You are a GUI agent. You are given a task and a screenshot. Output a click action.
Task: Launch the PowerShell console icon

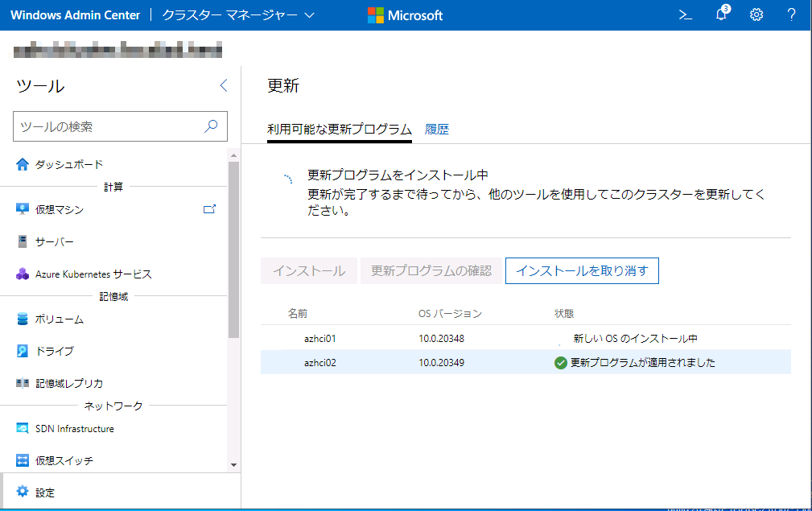tap(685, 14)
